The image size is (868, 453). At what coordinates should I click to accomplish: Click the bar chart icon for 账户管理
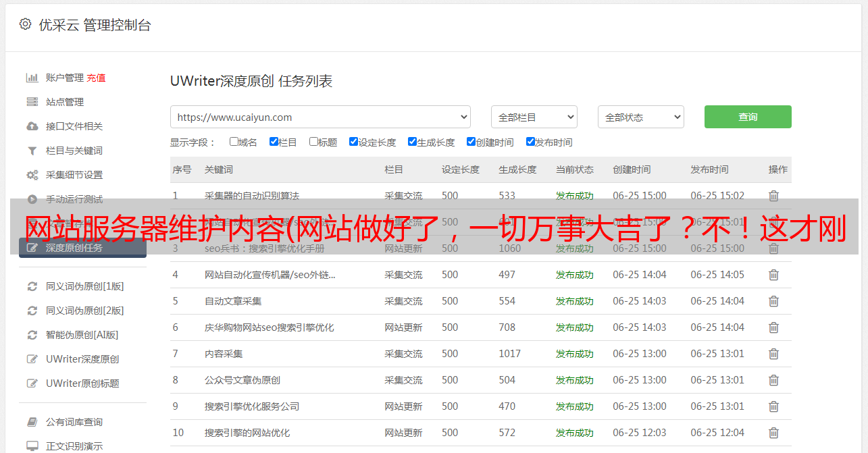(x=32, y=78)
